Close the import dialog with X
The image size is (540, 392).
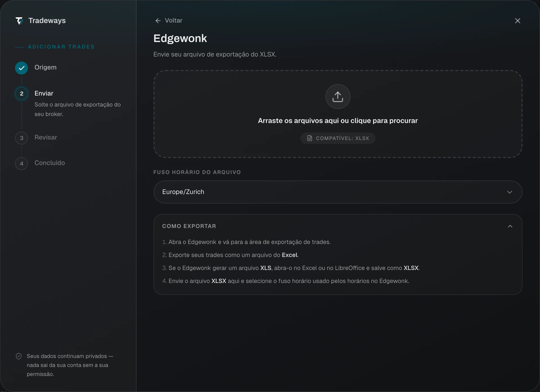tap(517, 21)
